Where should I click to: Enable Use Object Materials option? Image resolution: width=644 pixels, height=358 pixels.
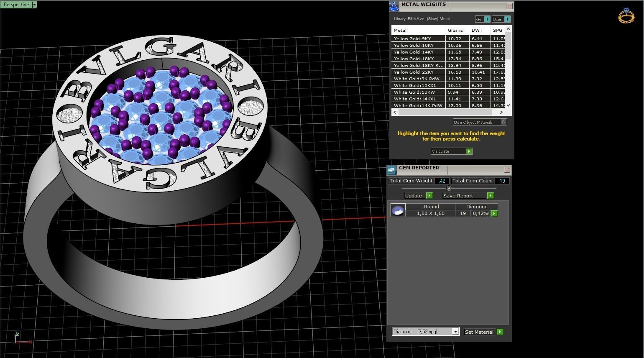[x=480, y=122]
